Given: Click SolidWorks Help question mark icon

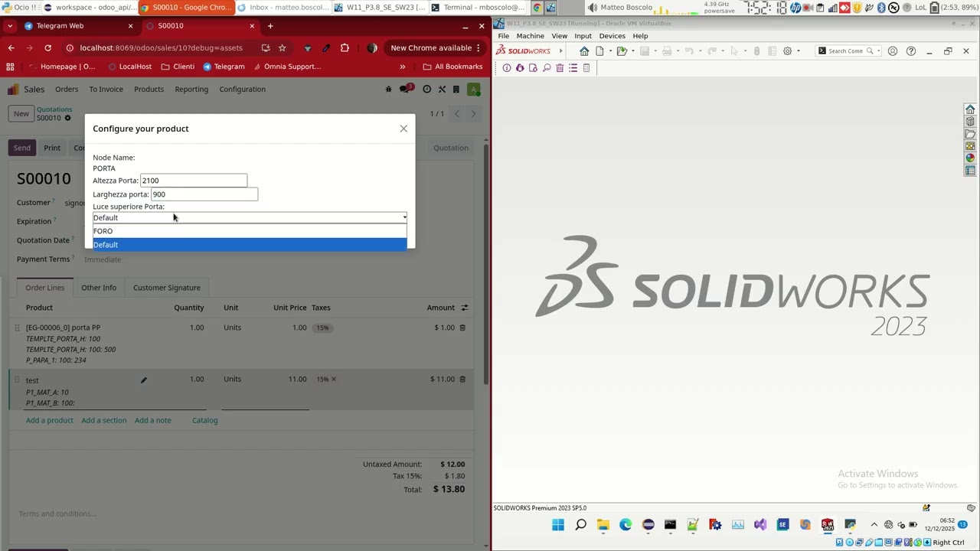Looking at the screenshot, I should click(911, 51).
